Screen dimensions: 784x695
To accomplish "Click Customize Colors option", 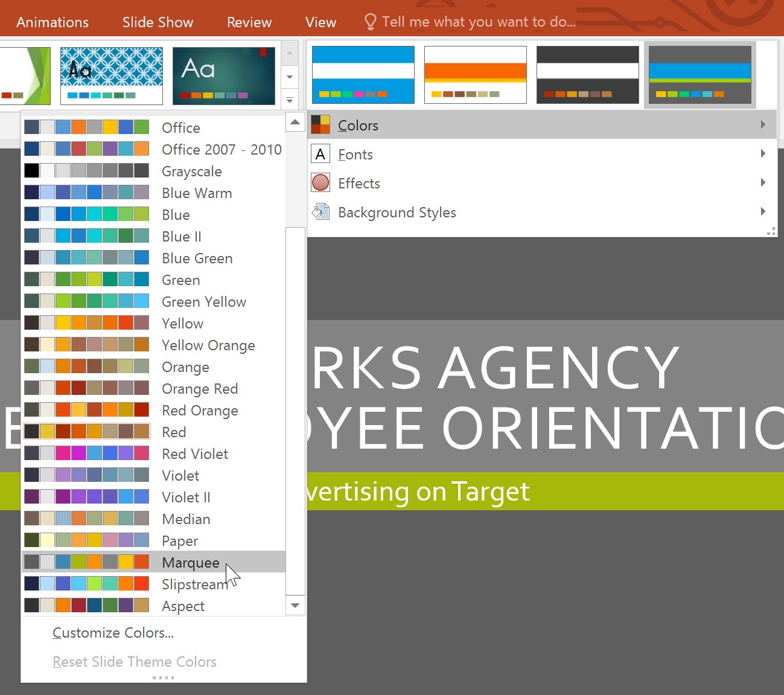I will (x=113, y=632).
